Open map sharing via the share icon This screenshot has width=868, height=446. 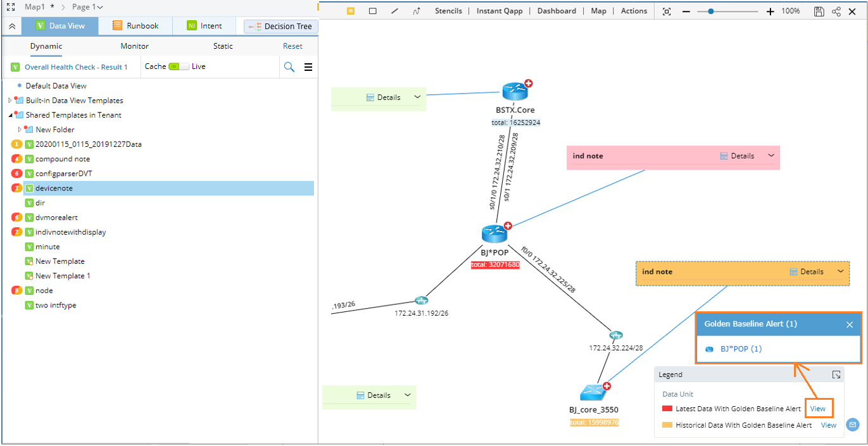(836, 11)
